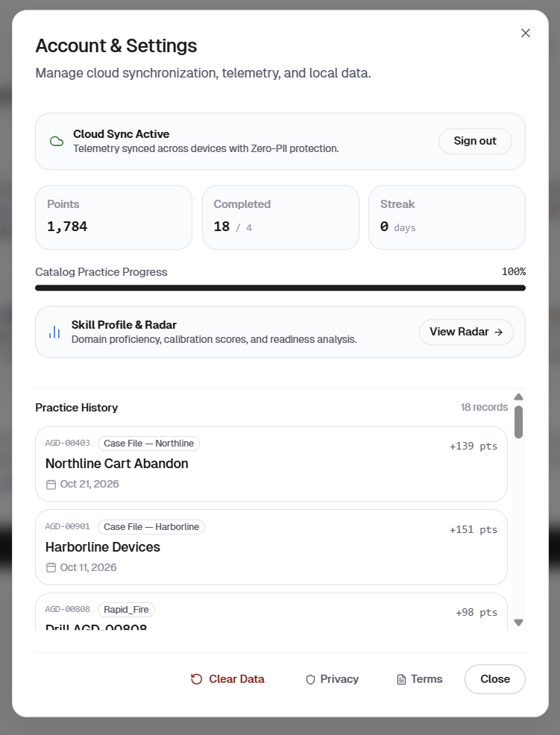Screen dimensions: 560x735
Task: Click the Points card showing 1,784
Action: click(113, 218)
